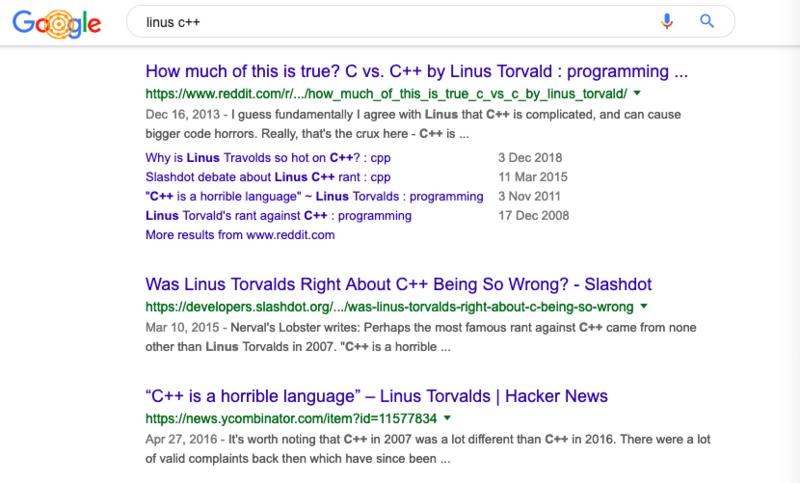Screen dimensions: 800x483
Task: Click snippet beginning Mar 10, 2015
Action: (x=421, y=337)
